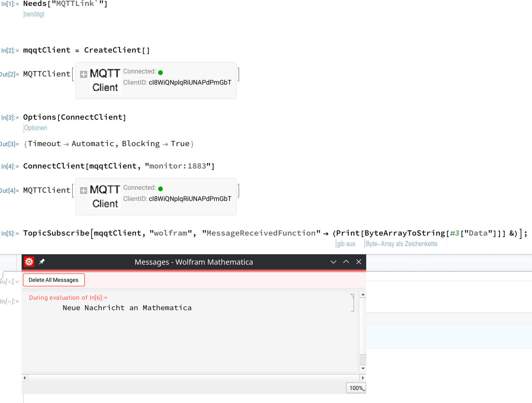Click the 'gib aus' annotation under Print

346,244
